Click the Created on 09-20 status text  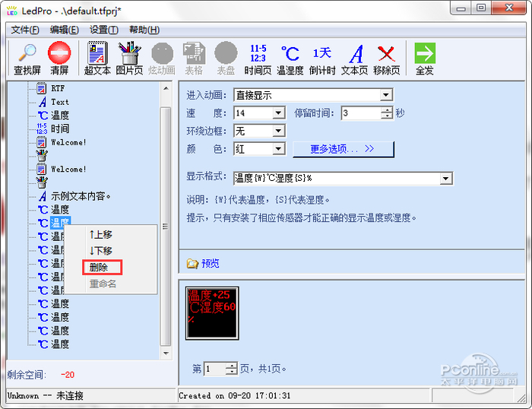click(x=235, y=396)
